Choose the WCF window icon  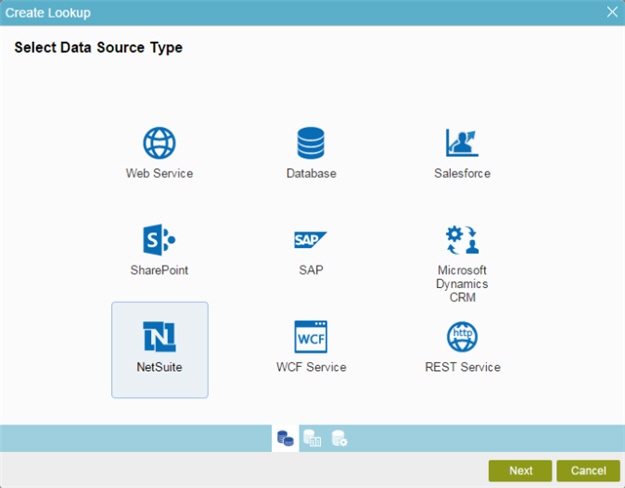[311, 336]
